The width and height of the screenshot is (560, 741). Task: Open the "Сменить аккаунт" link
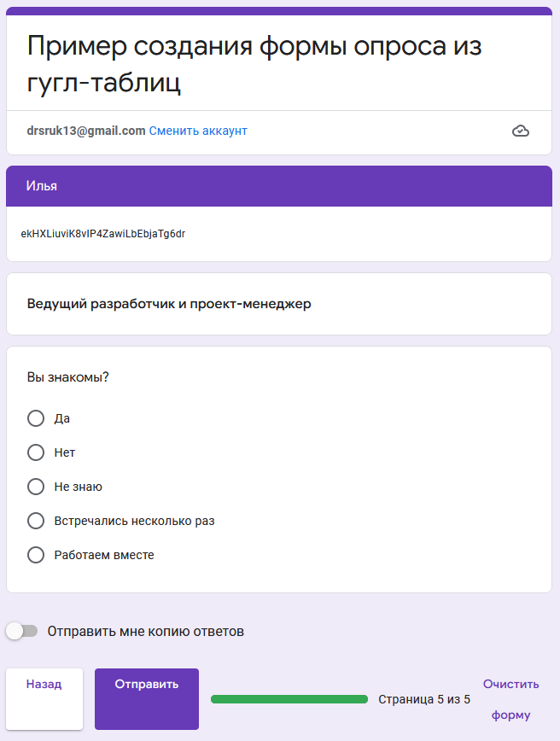click(x=198, y=131)
